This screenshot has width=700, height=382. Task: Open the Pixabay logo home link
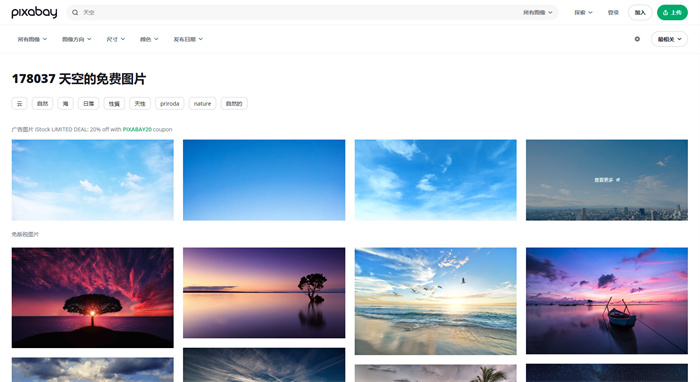point(34,12)
